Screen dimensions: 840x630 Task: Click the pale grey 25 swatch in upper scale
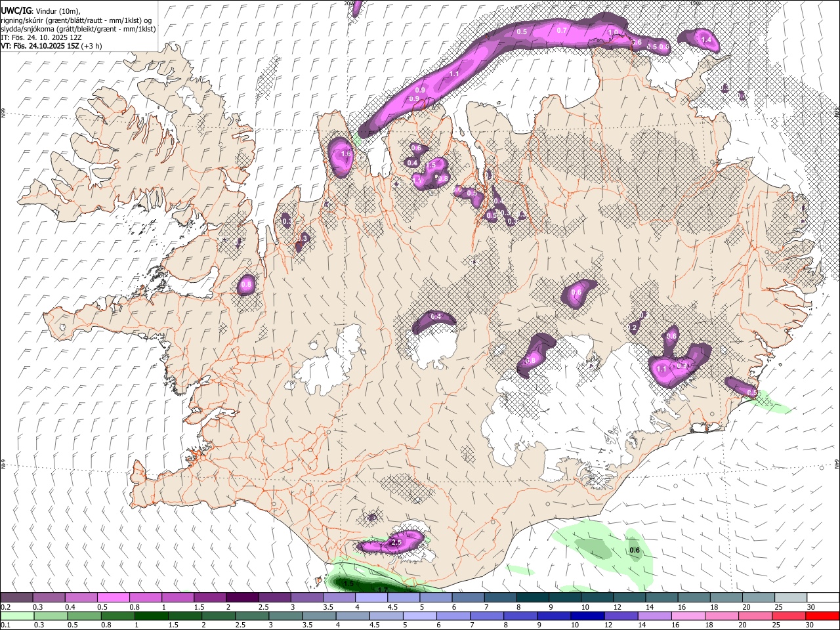pos(791,598)
